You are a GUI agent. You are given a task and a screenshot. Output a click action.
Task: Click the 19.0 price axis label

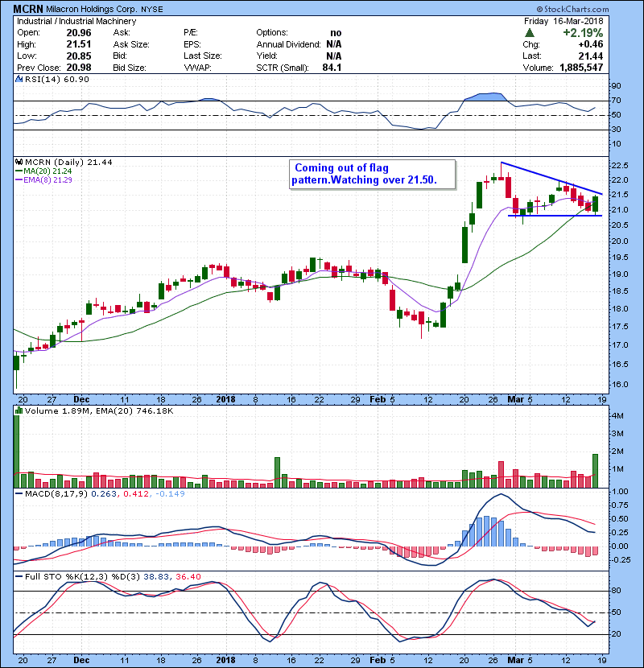point(620,274)
